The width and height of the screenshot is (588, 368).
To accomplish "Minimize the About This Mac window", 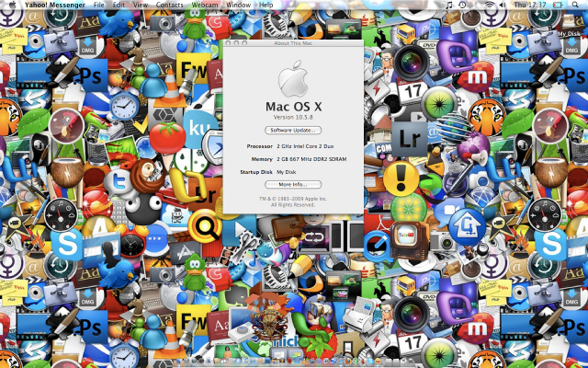I will point(236,43).
